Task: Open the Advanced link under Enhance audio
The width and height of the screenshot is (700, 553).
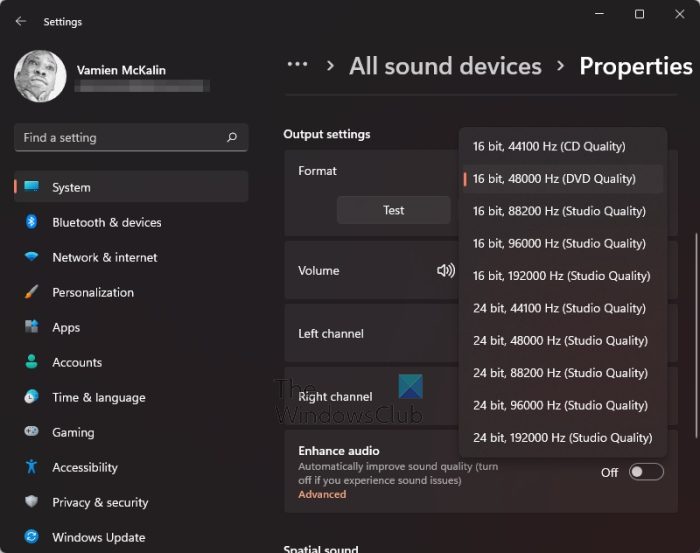Action: [322, 494]
